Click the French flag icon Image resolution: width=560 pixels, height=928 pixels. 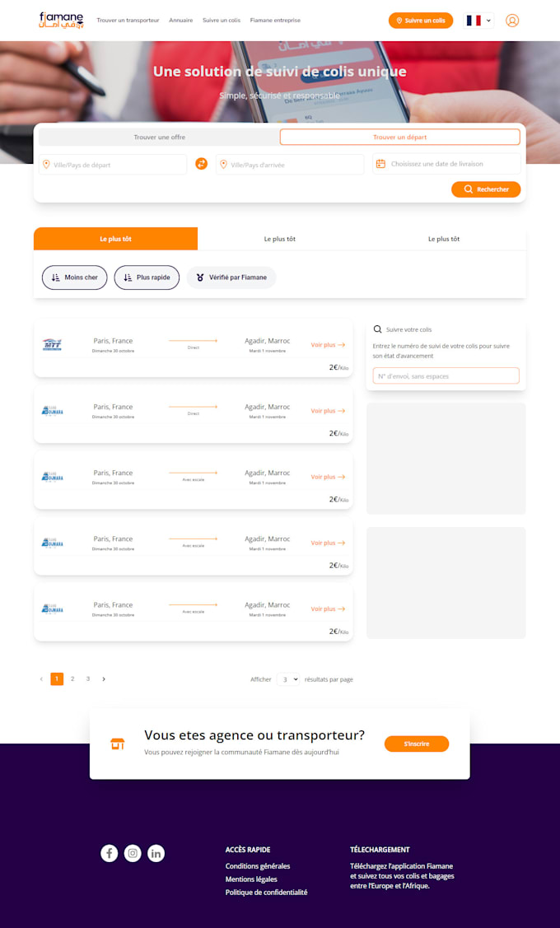(474, 20)
